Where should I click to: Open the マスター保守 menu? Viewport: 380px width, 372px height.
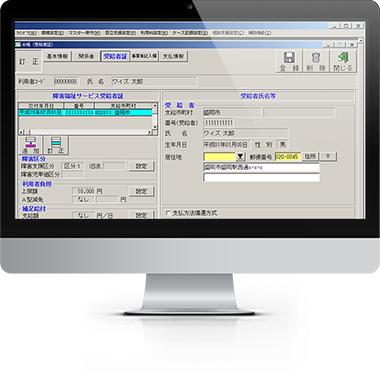pos(84,33)
